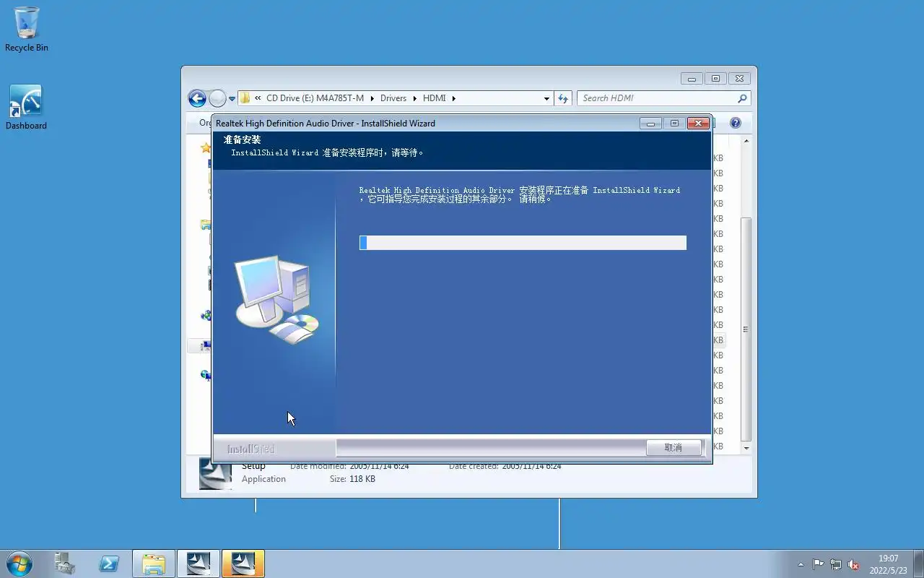Click the HDMI breadcrumb segment
Screen dimensions: 924x578
coord(435,98)
